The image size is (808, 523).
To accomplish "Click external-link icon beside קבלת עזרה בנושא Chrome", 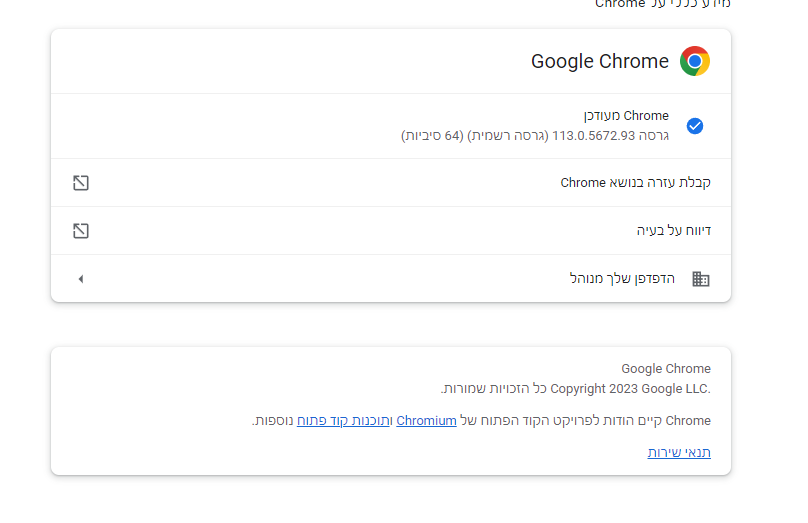I will (x=81, y=183).
